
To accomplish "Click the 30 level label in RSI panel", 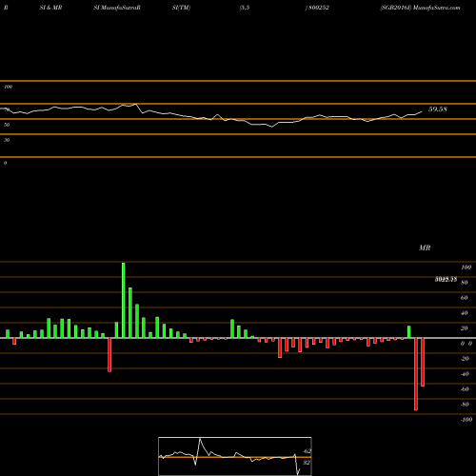I will pyautogui.click(x=7, y=140).
